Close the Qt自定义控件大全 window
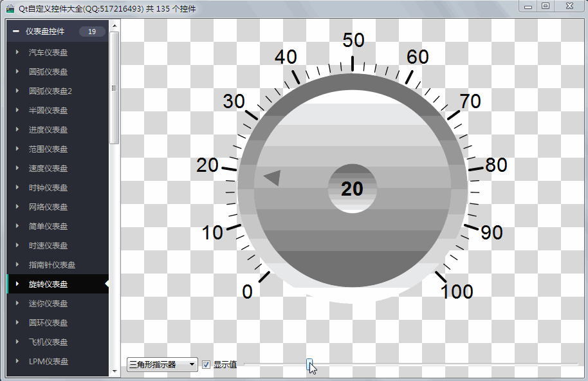The height and width of the screenshot is (381, 588). coord(569,6)
